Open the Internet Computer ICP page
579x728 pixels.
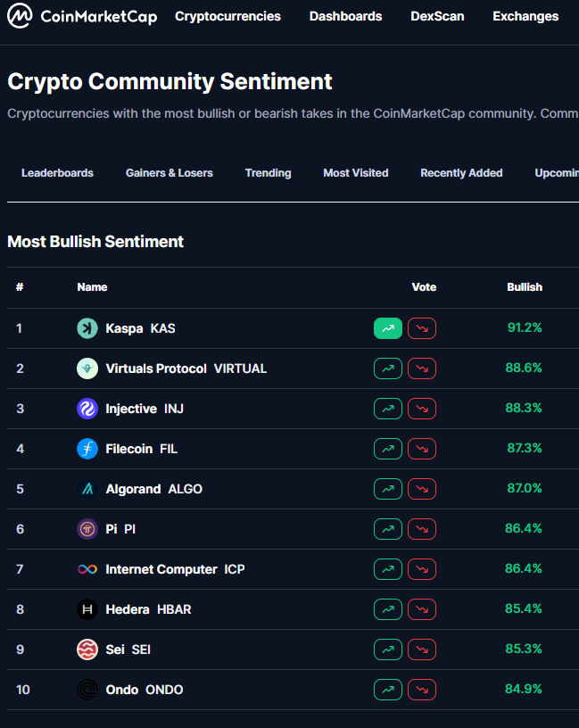(x=175, y=569)
